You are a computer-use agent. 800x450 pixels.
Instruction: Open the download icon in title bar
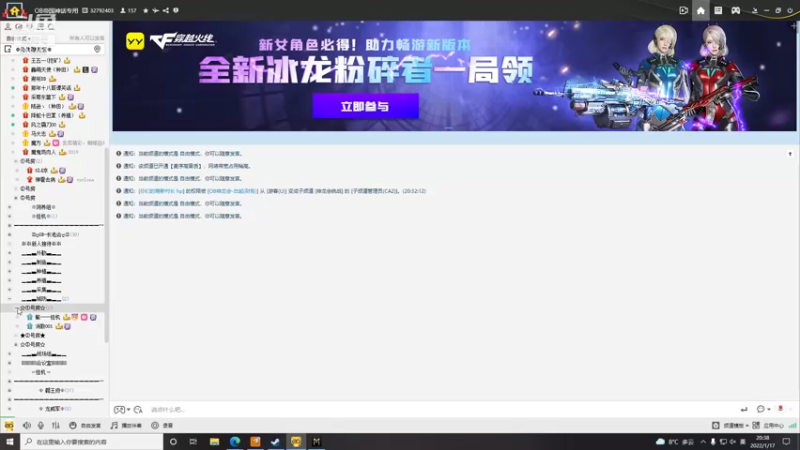pos(755,10)
